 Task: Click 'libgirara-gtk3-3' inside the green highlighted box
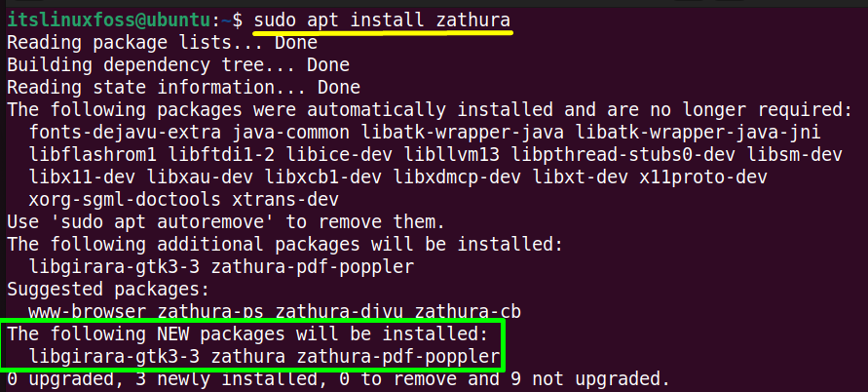114,357
